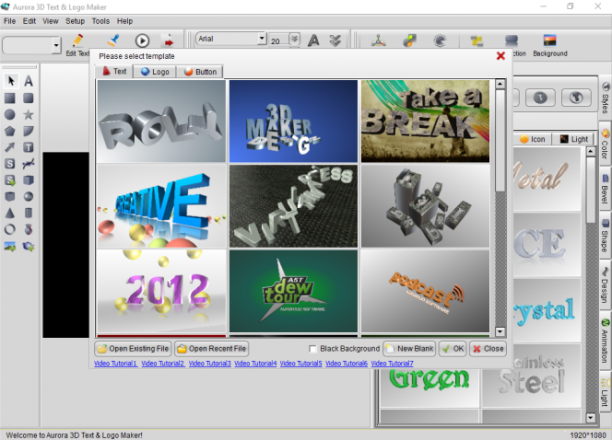Click the import 3D model teapot icon
Screen dimensions: 612x440
[28, 246]
